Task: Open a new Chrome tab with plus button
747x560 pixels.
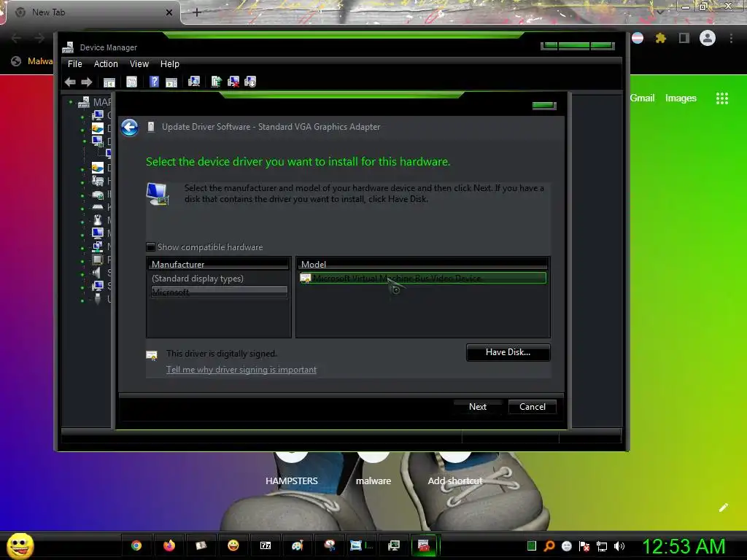Action: coord(197,12)
